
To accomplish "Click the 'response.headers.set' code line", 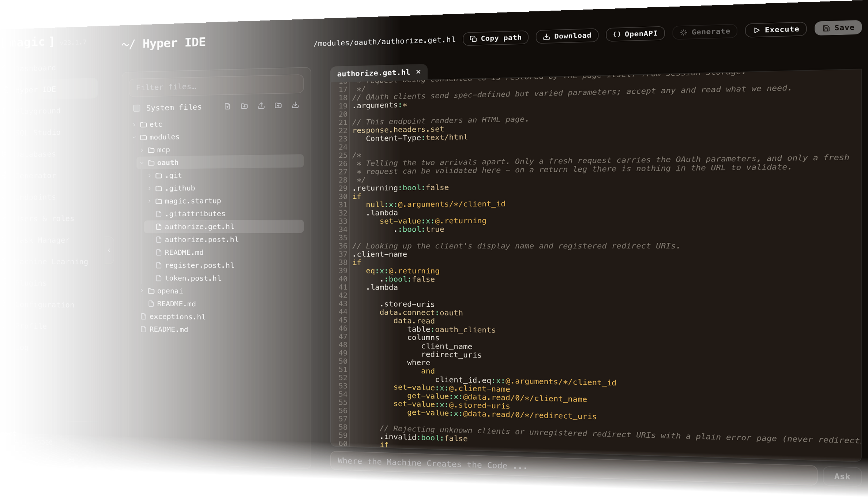I will click(398, 130).
